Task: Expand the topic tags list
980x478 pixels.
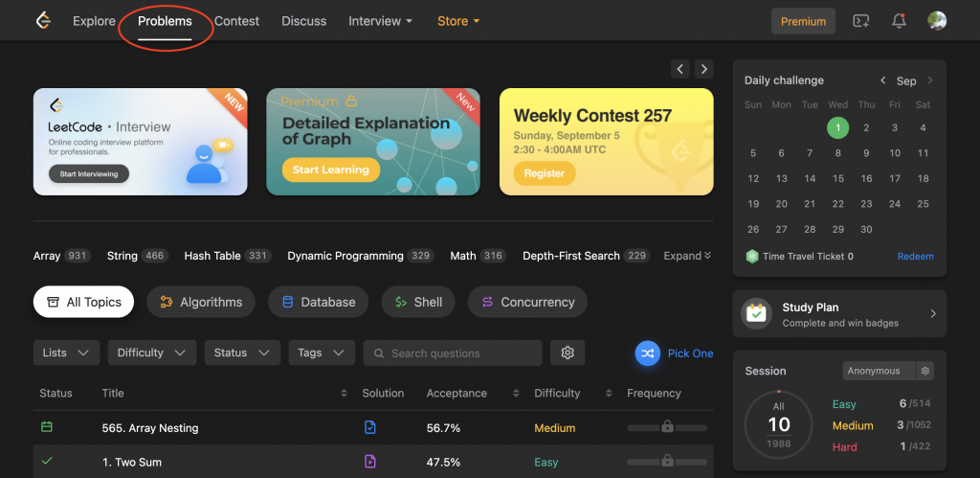Action: coord(687,256)
